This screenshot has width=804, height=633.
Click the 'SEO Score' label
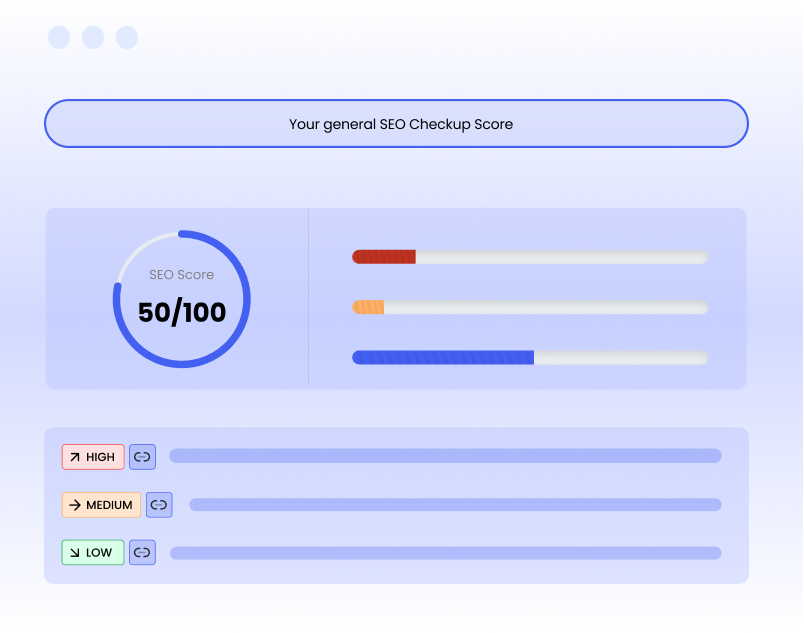(182, 275)
